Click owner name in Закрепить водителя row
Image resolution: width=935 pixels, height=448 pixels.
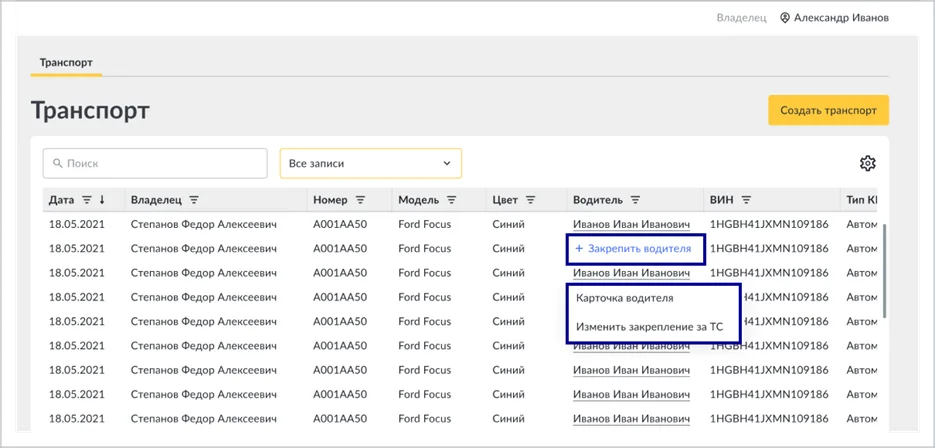click(x=203, y=249)
